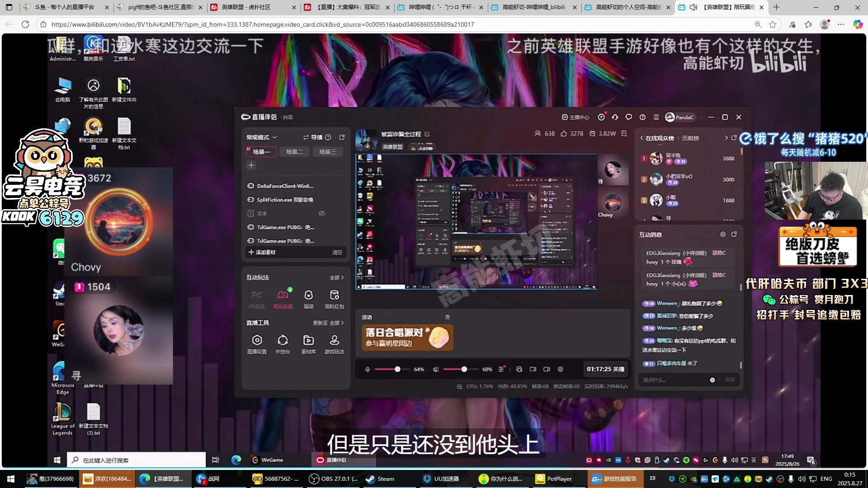Click the browser address bar URL
This screenshot has height=488, width=868.
[x=263, y=24]
